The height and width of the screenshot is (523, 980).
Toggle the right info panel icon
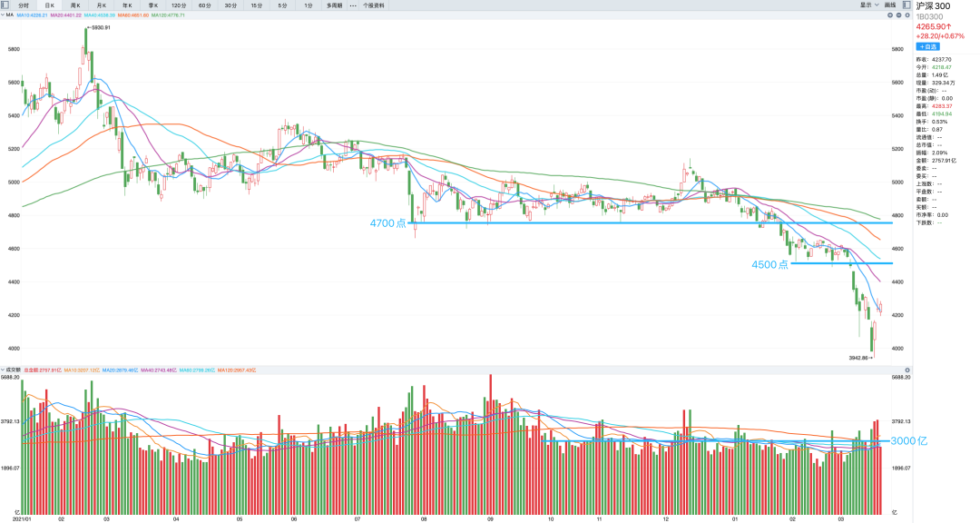pos(906,5)
